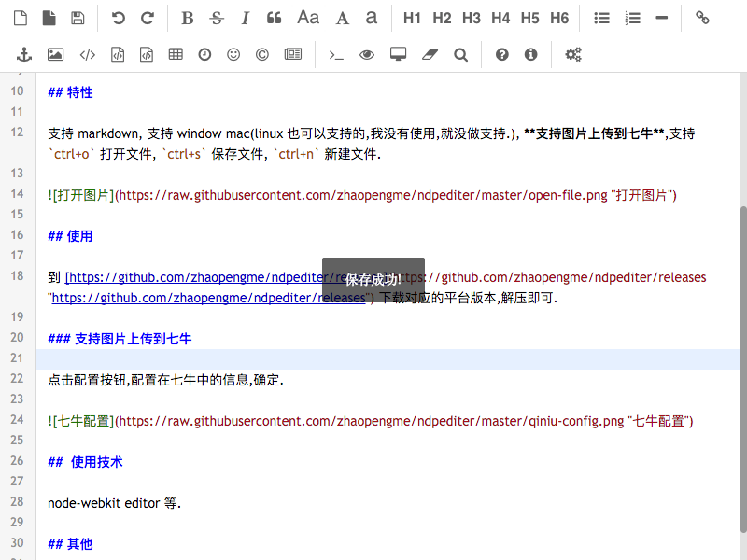Show about info icon
Viewport: 747px width, 560px height.
(x=530, y=55)
